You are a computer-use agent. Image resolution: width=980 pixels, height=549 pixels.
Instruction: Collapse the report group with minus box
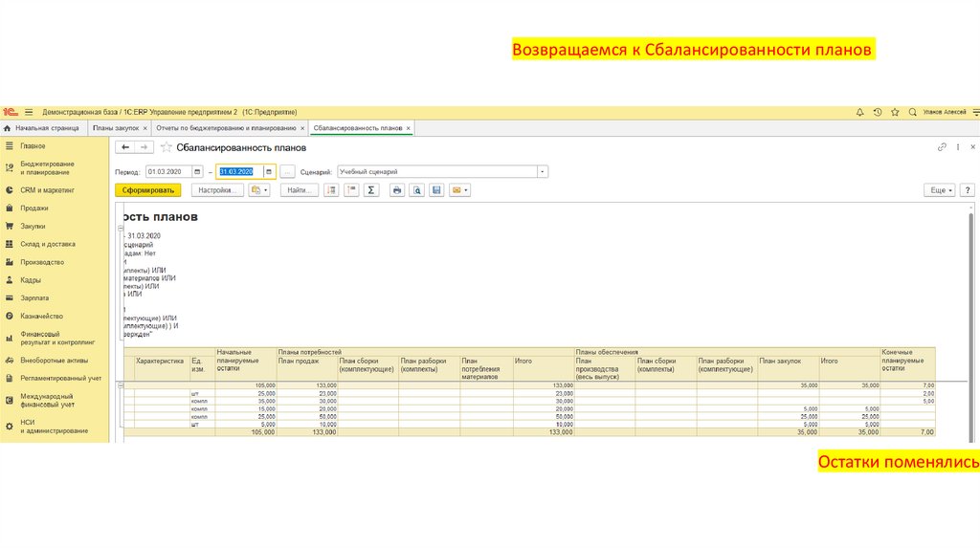(120, 384)
